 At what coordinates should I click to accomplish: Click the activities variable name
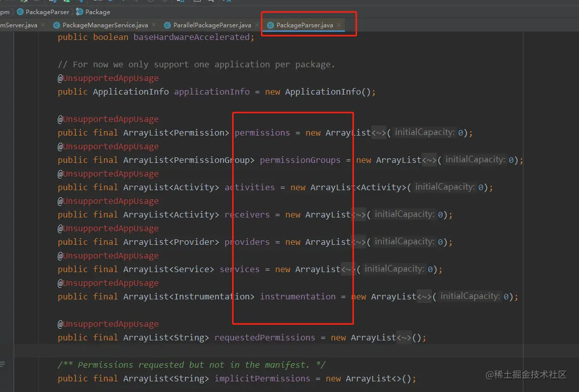click(x=250, y=187)
